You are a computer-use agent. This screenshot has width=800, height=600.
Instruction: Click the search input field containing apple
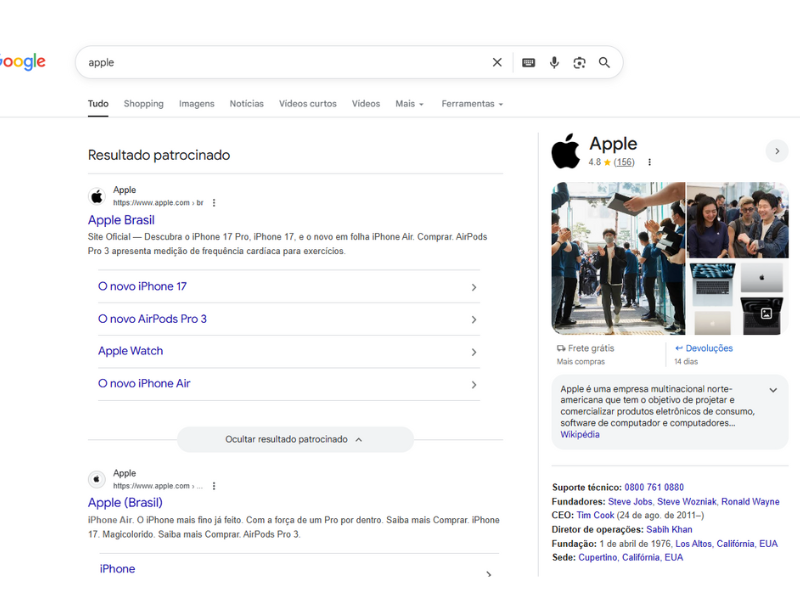(286, 62)
